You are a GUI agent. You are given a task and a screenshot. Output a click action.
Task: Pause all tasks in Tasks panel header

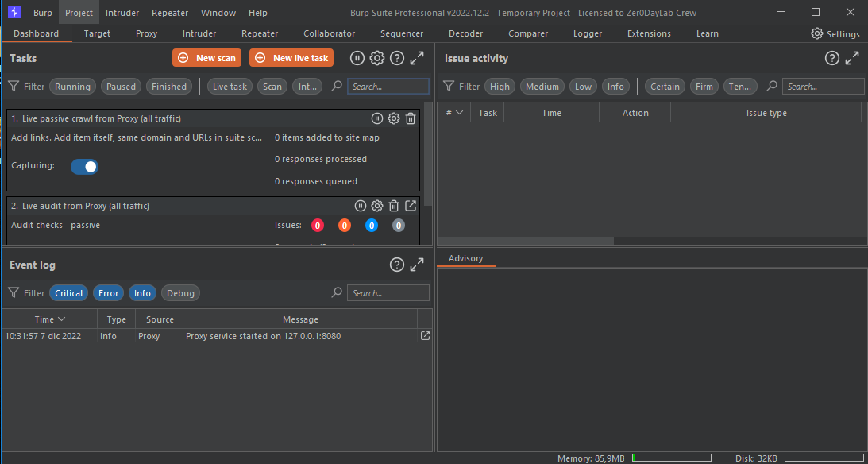[357, 57]
